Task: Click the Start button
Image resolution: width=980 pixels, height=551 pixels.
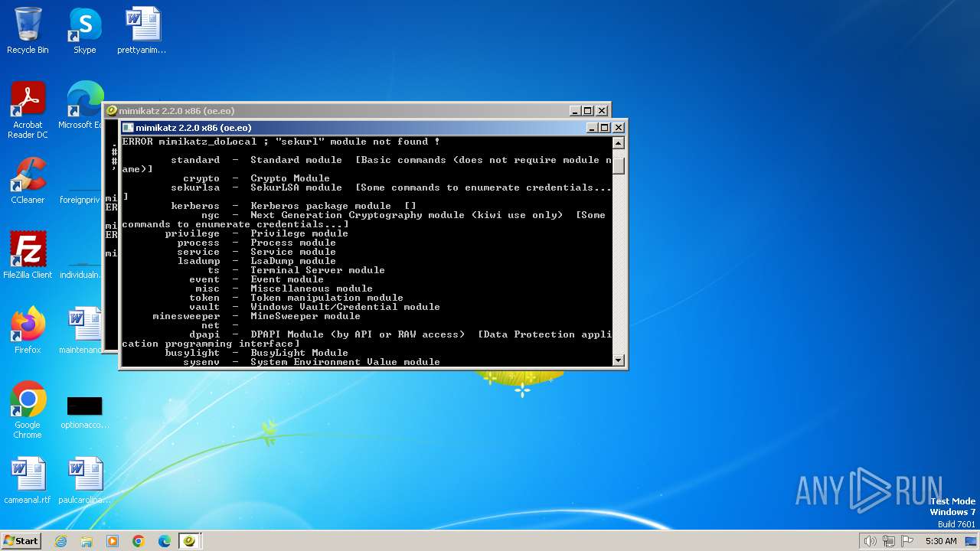Action: point(21,540)
